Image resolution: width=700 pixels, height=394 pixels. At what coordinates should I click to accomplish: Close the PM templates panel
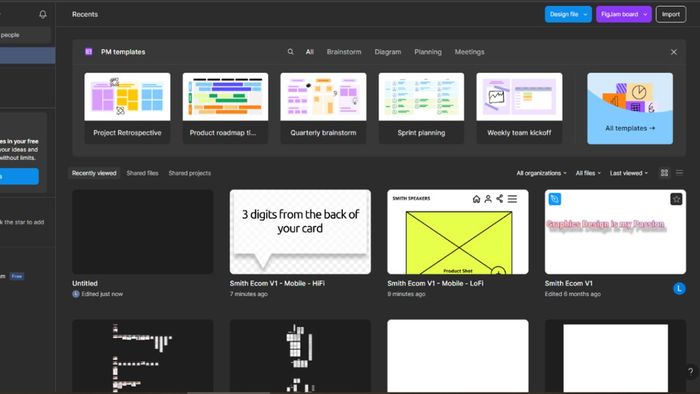[674, 52]
